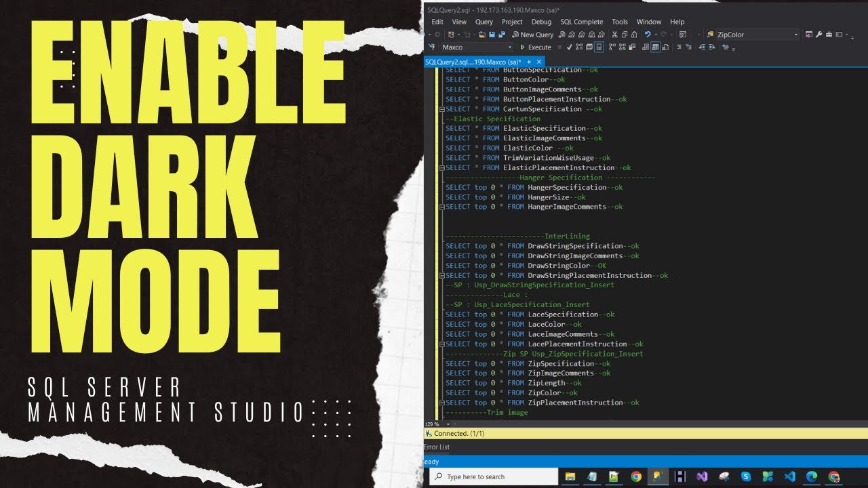Open Visual Studio from the taskbar
868x488 pixels.
[x=702, y=477]
